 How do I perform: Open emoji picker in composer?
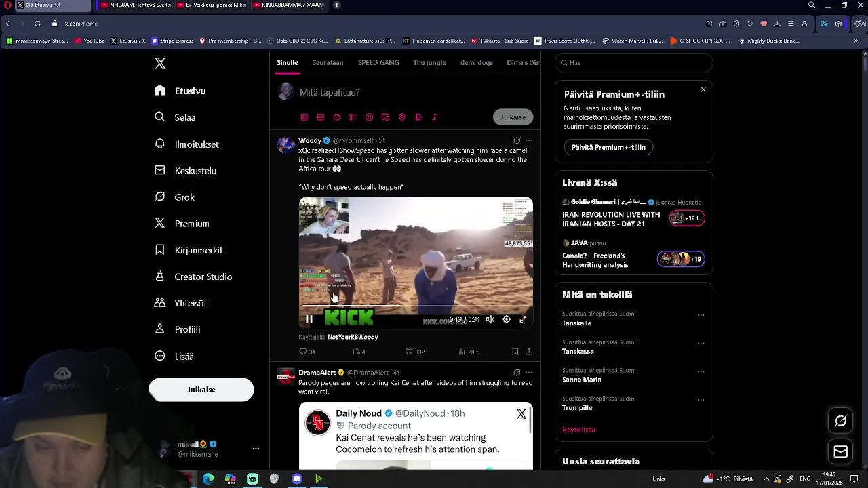pos(370,117)
